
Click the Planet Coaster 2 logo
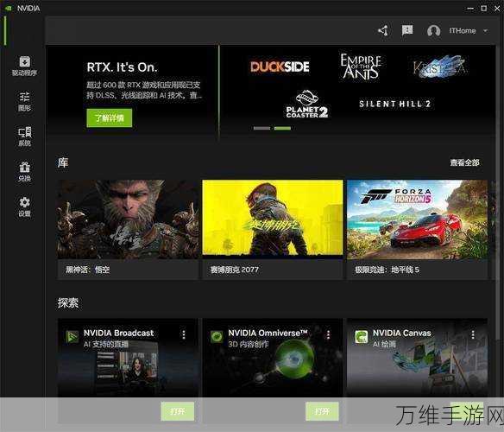click(x=307, y=105)
